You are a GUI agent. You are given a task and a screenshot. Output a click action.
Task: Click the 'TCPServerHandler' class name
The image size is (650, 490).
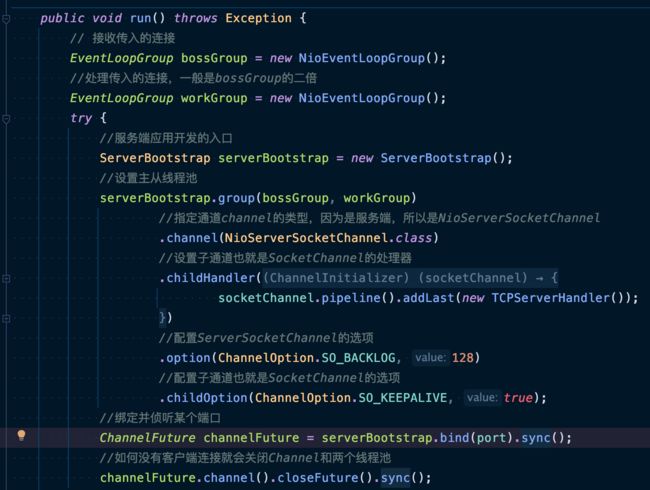551,298
